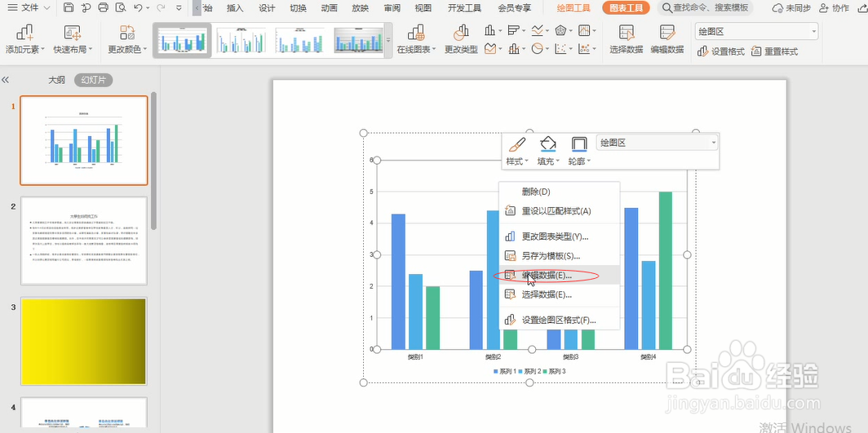Expand the column chart type dropdown arrow
This screenshot has width=868, height=433.
(x=500, y=30)
